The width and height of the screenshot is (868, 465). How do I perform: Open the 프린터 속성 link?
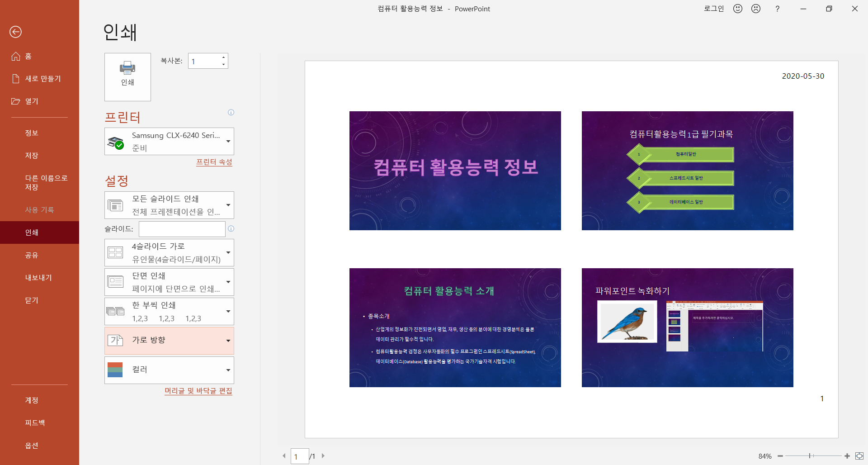(214, 162)
